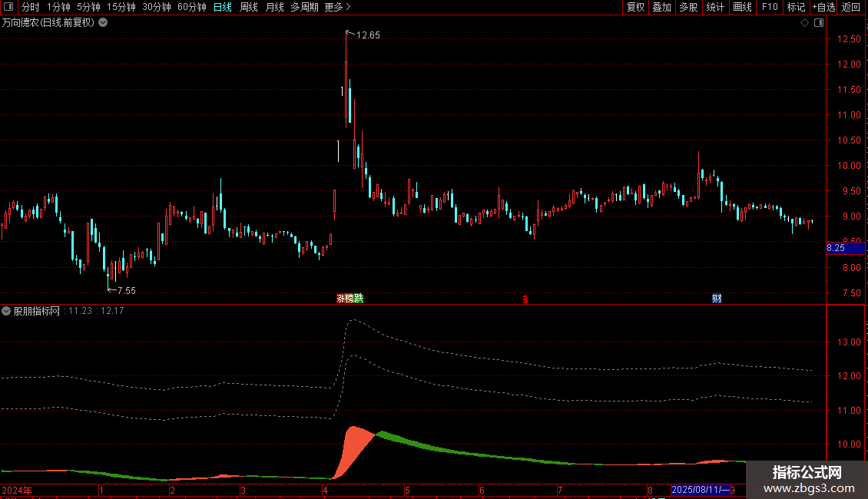Click the 财 financial report marker

[717, 299]
